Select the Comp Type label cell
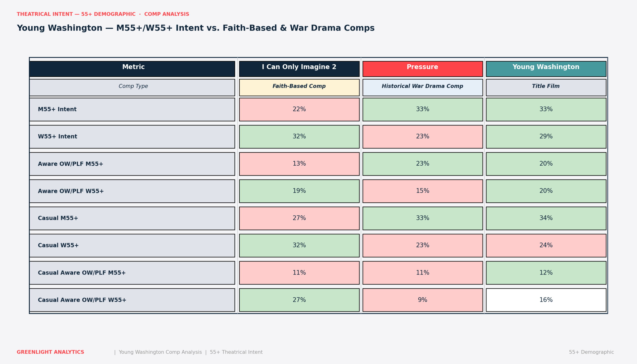Screen dimensions: 637x364 [132, 88]
